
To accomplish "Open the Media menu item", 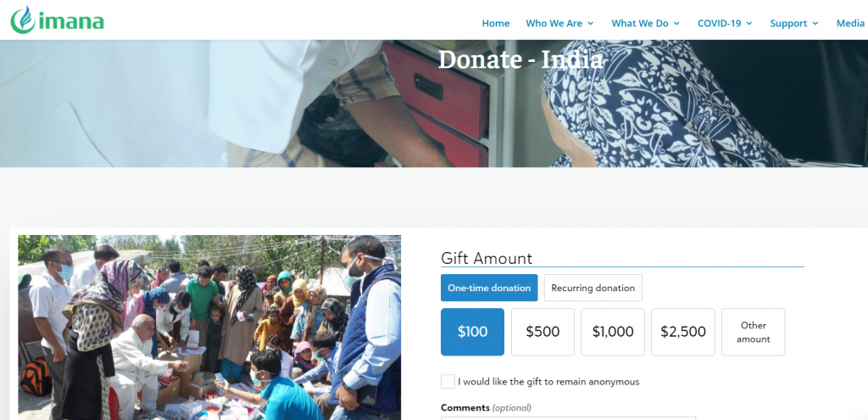I will [x=850, y=23].
